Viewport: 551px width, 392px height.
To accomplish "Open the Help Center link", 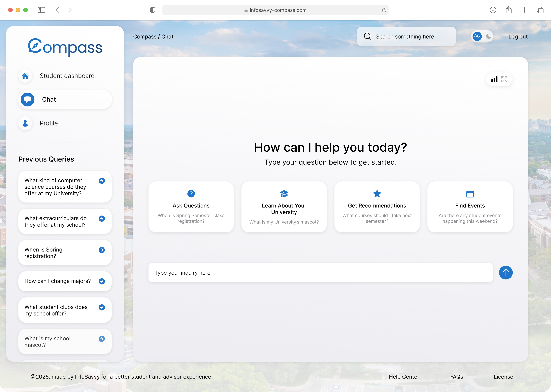I will tap(404, 376).
